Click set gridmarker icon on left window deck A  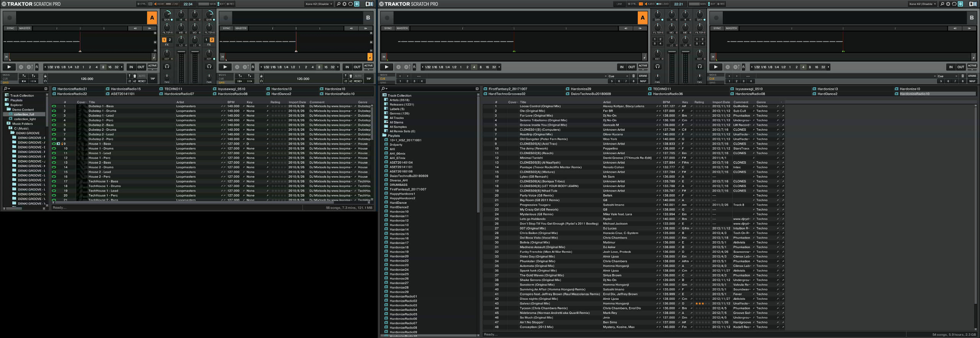[x=130, y=76]
